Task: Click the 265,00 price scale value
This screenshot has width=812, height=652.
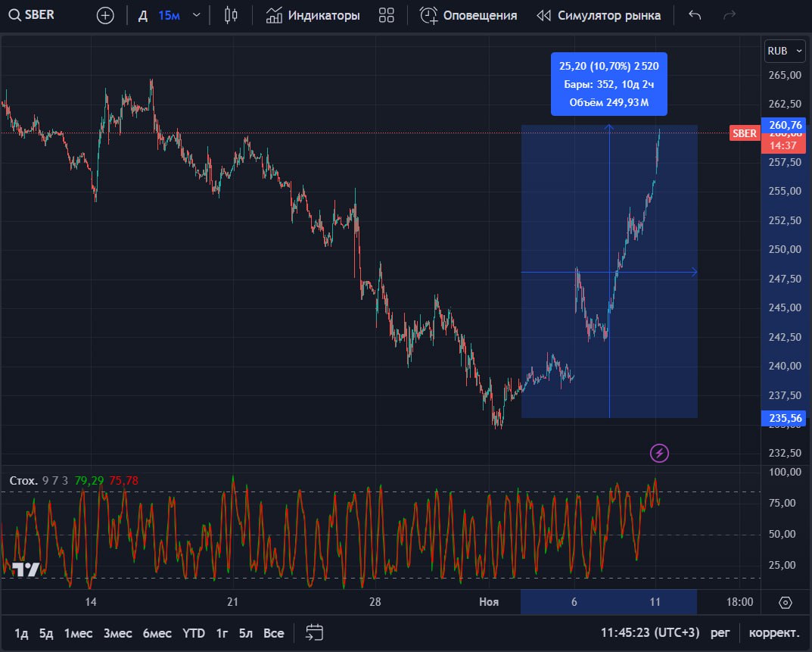Action: point(785,75)
